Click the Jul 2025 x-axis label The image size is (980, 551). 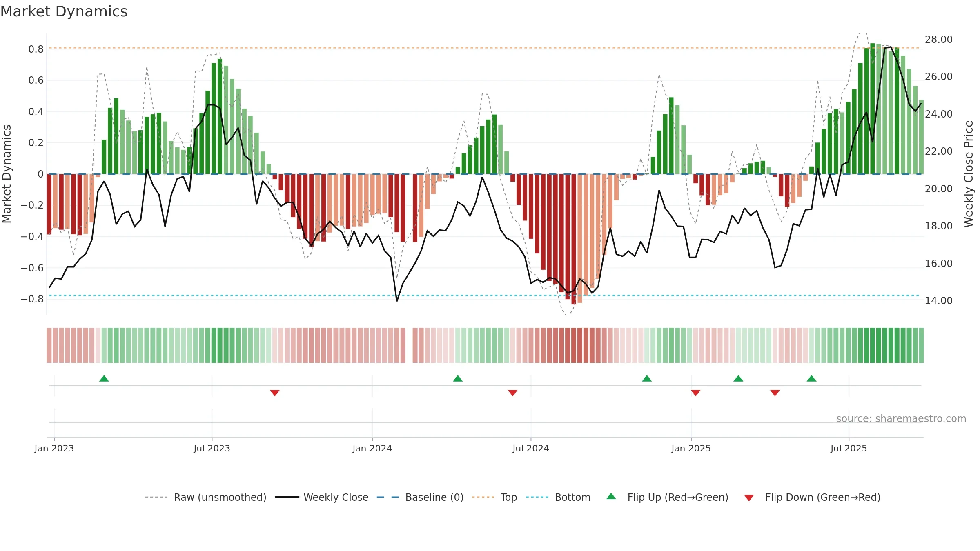click(x=849, y=448)
